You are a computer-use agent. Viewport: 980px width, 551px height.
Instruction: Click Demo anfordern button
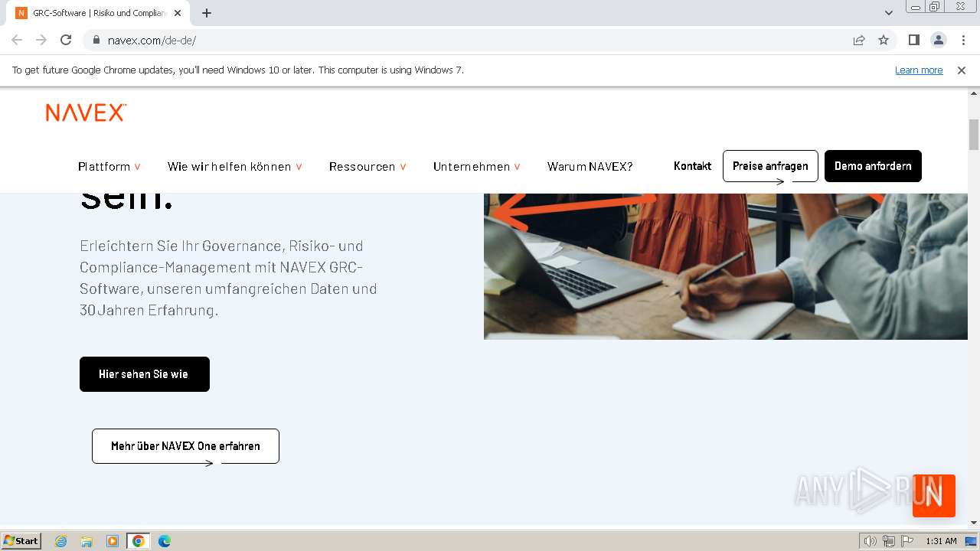(873, 166)
